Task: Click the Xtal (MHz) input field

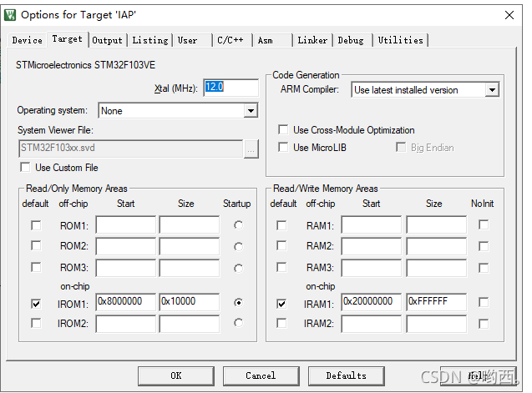Action: coord(231,88)
